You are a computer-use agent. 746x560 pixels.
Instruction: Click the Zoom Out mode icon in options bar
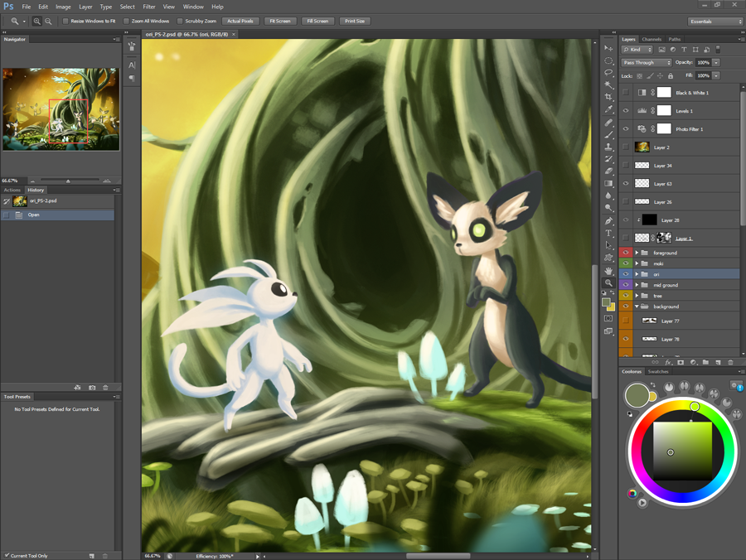click(48, 22)
